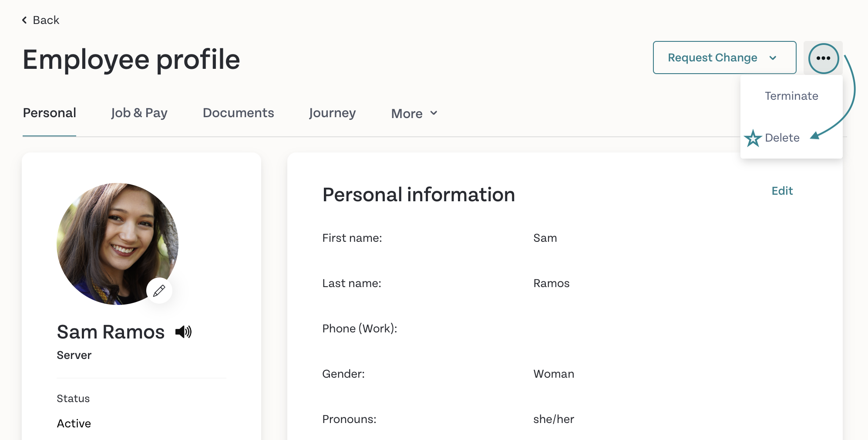Image resolution: width=868 pixels, height=440 pixels.
Task: Choose Delete from the actions menu
Action: [782, 138]
